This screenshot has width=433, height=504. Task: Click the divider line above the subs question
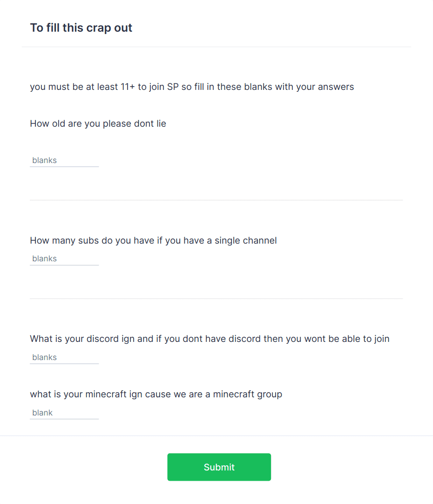click(x=216, y=200)
